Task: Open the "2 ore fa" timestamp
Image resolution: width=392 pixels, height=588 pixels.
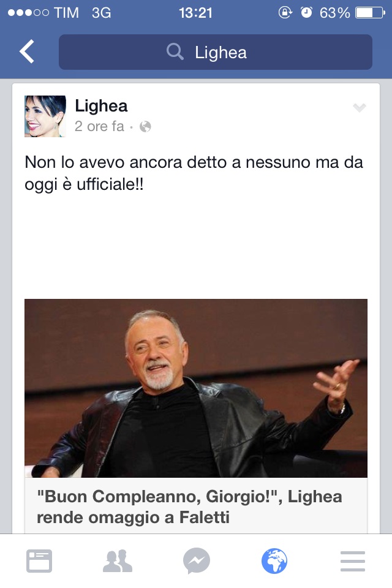Action: [x=99, y=126]
